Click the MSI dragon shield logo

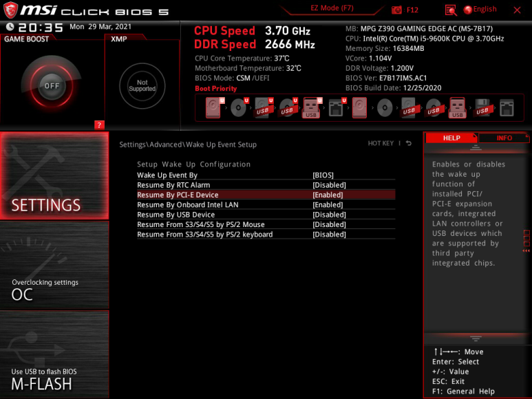(10, 10)
